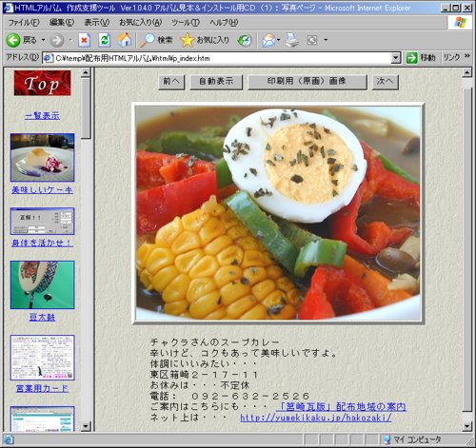Open the 身体を活かせ! link
The height and width of the screenshot is (448, 476).
pos(42,243)
